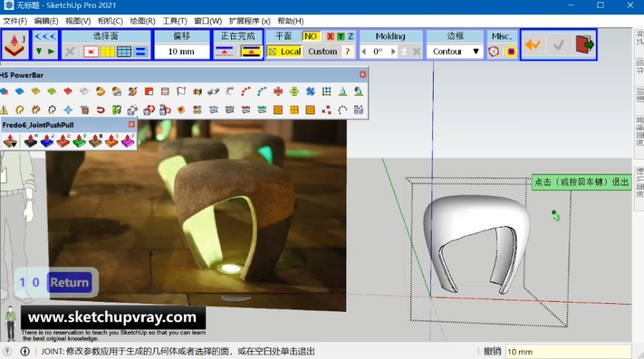The width and height of the screenshot is (644, 359).
Task: Increase Molding angle with right arrow
Action: 393,51
